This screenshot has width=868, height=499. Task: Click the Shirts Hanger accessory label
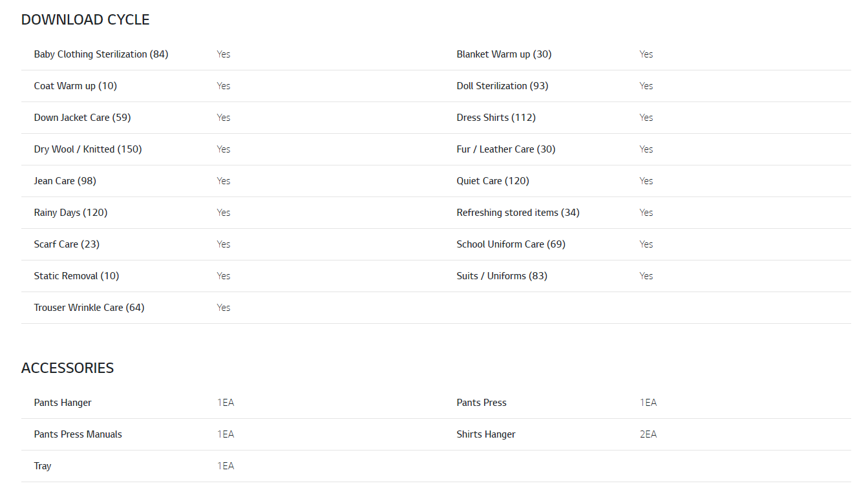coord(486,434)
